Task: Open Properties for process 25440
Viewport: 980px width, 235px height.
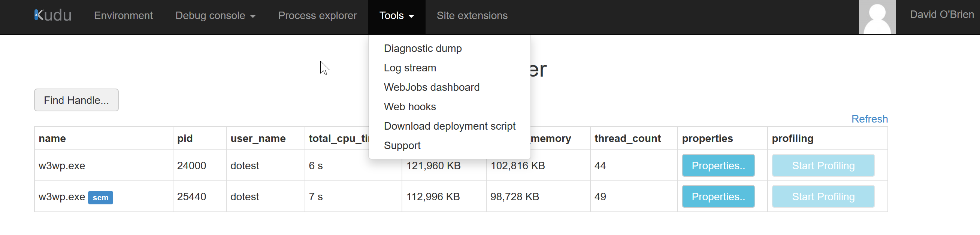Action: (718, 197)
